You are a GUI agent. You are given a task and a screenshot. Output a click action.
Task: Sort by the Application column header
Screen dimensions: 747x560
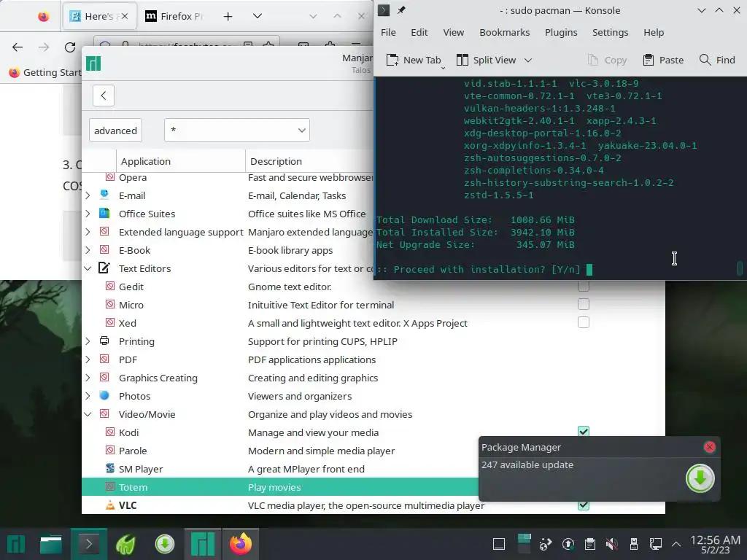click(x=181, y=161)
